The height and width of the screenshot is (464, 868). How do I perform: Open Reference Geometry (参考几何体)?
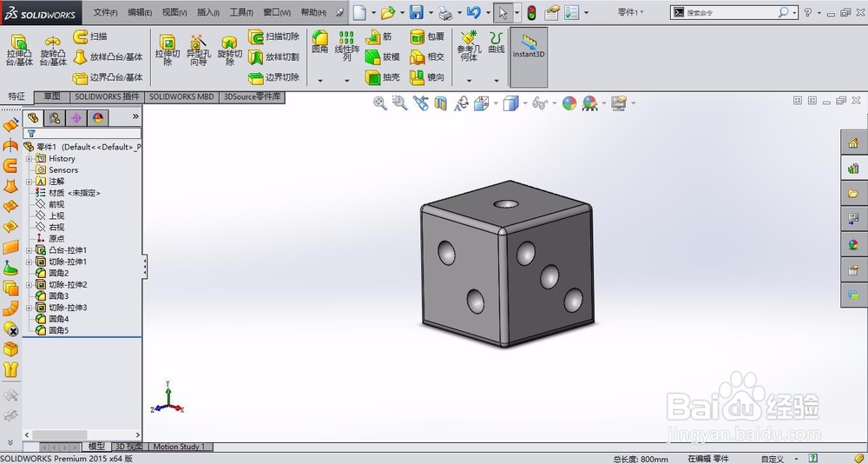[x=469, y=45]
